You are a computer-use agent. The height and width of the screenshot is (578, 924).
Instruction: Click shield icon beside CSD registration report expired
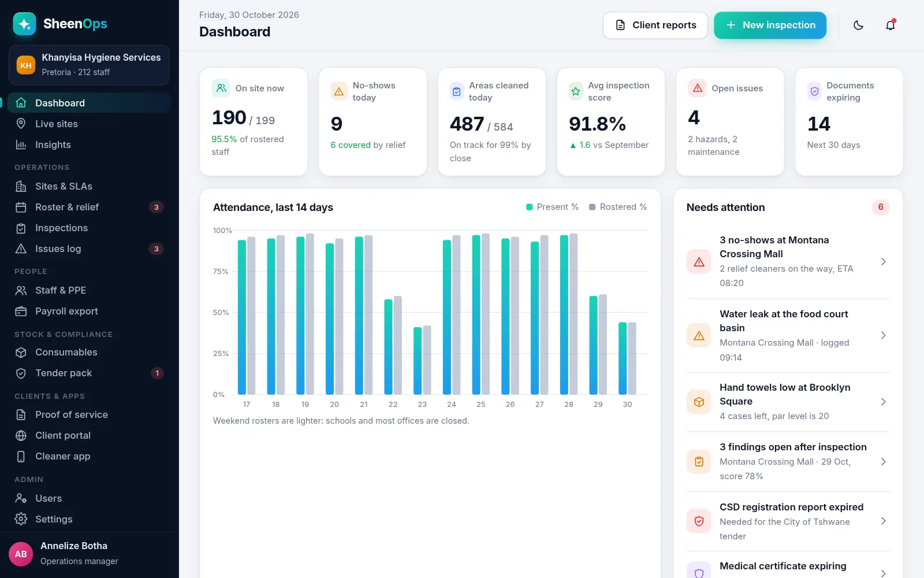pyautogui.click(x=699, y=521)
